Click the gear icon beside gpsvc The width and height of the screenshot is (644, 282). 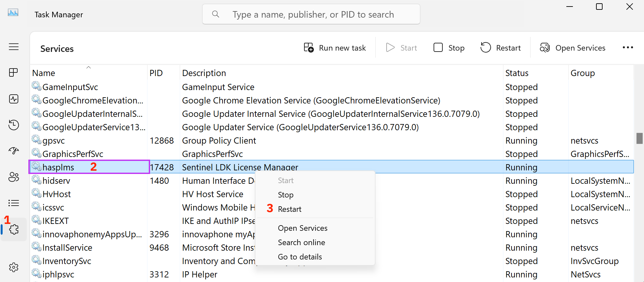click(x=36, y=140)
